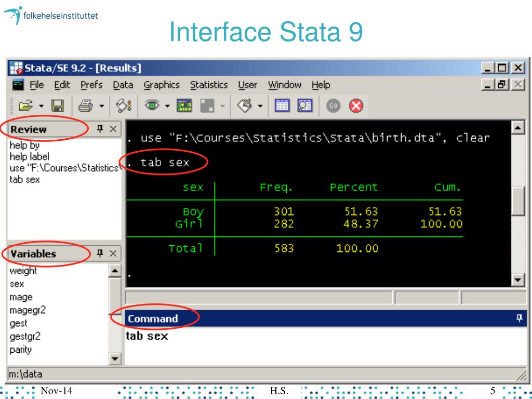Click in the Command input field

coord(326,346)
